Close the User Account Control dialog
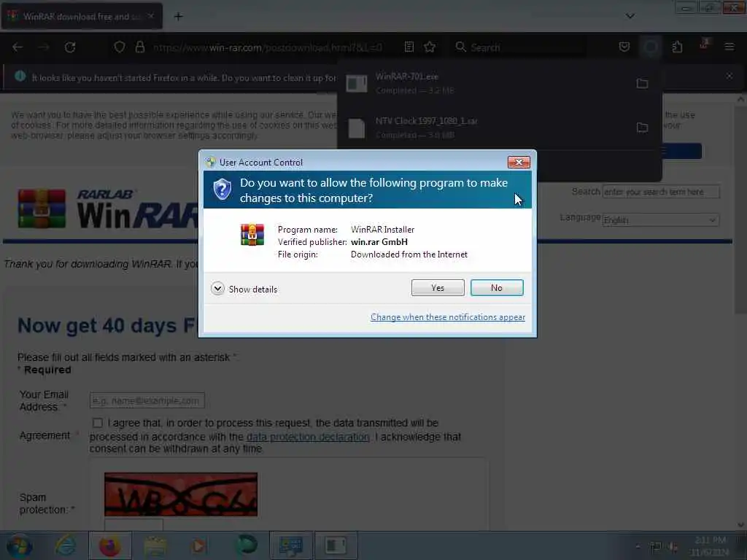 [x=519, y=163]
